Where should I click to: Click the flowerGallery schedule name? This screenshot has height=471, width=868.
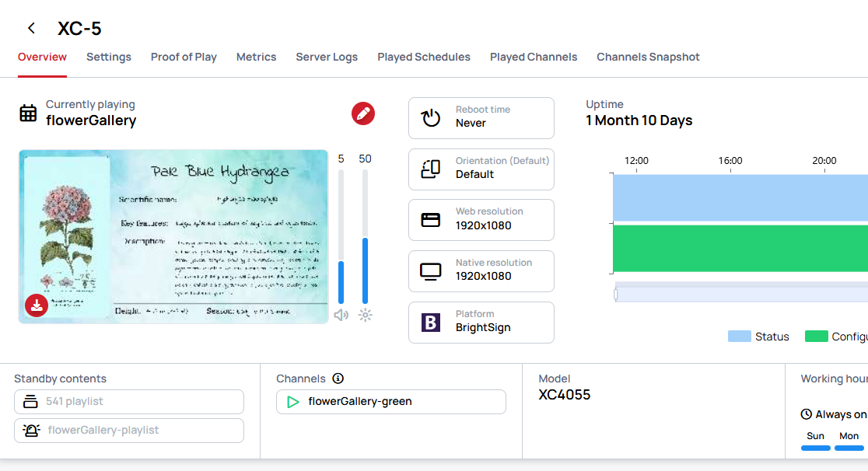click(91, 120)
